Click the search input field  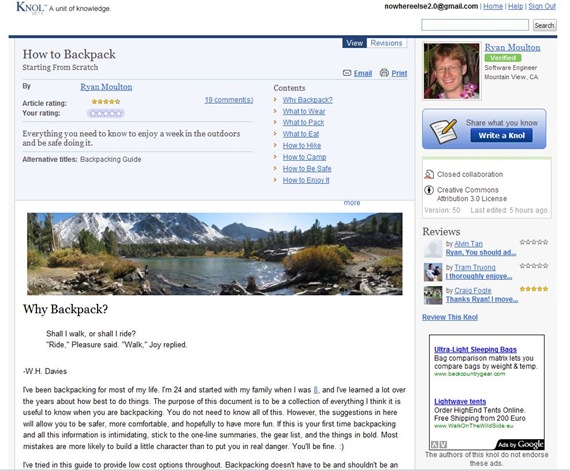tap(475, 25)
